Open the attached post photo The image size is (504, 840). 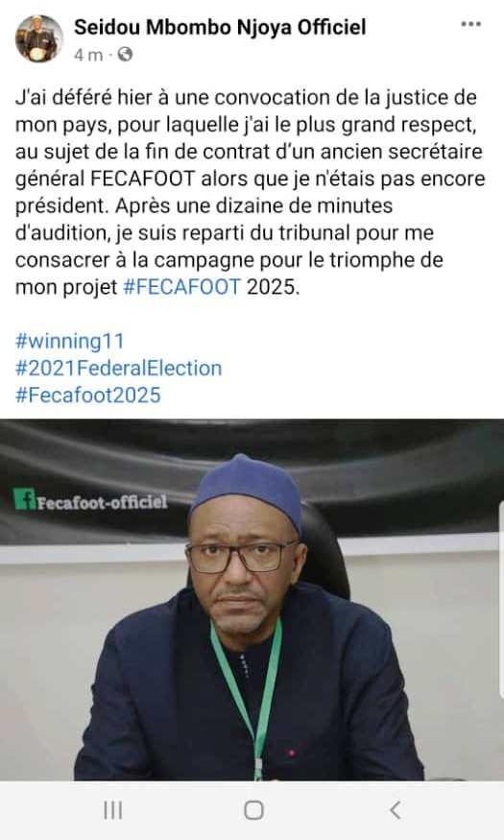252,599
